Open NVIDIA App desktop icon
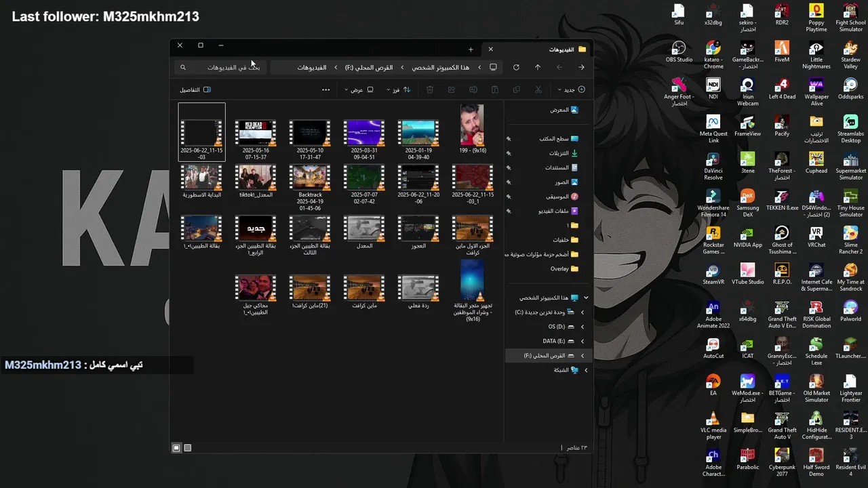868x488 pixels. [747, 237]
